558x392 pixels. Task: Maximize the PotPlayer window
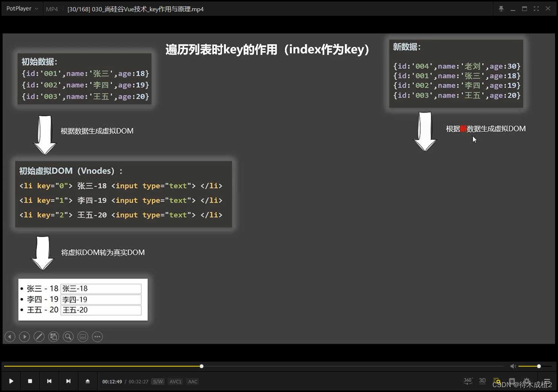point(524,9)
